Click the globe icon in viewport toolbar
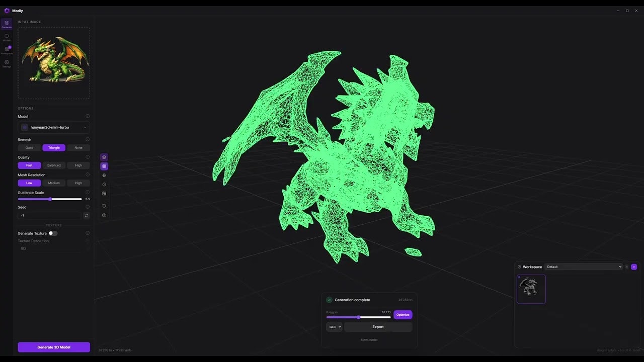The height and width of the screenshot is (362, 644). (104, 175)
